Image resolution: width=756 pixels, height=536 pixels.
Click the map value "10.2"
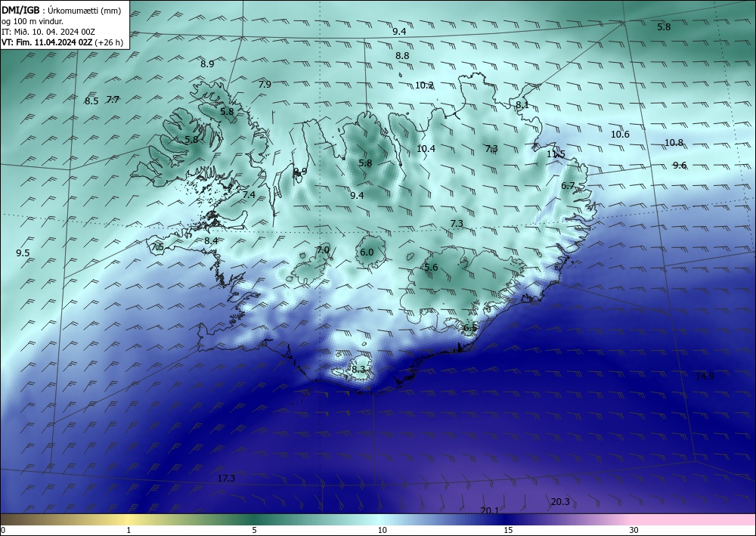point(424,85)
